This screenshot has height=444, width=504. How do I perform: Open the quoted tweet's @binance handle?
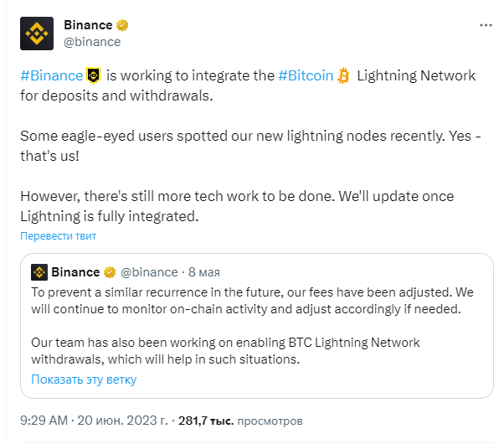tap(150, 272)
